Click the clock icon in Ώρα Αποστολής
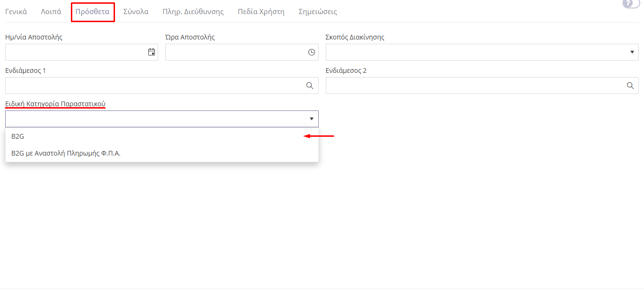This screenshot has height=290, width=644. point(312,52)
